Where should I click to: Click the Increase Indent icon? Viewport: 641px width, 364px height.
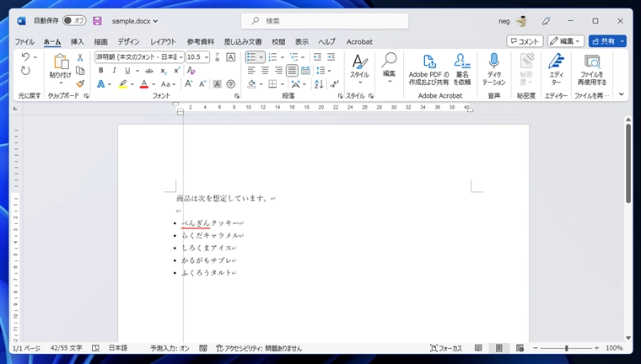[331, 57]
